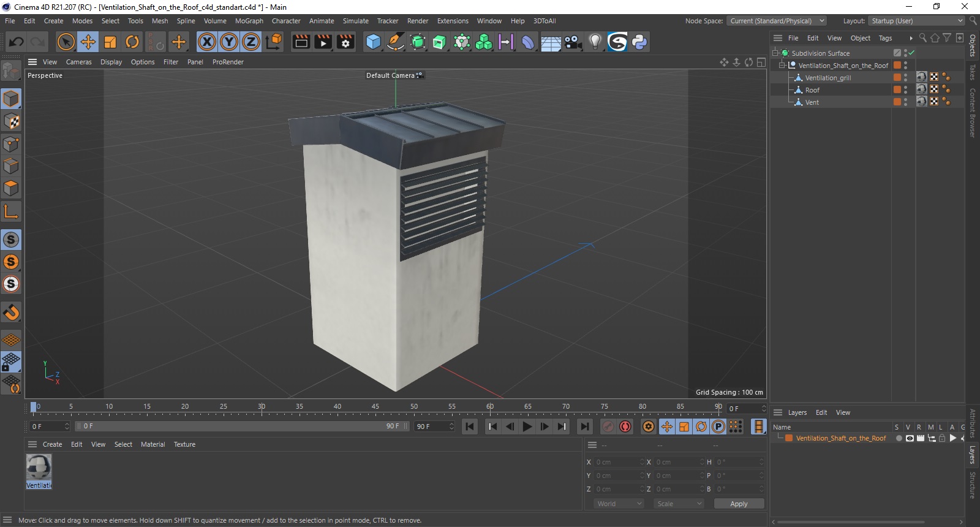Viewport: 980px width, 527px height.
Task: Open the Layout dropdown
Action: click(916, 21)
